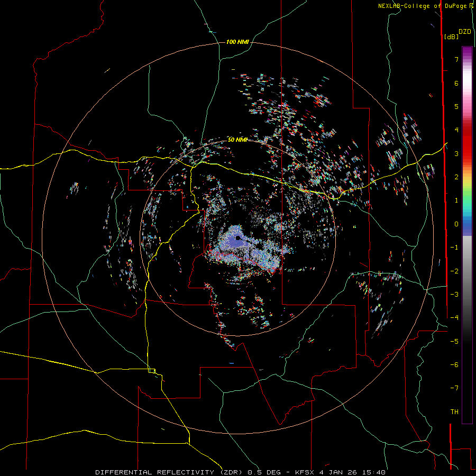Click the 50 NMI range ring label

click(x=237, y=140)
